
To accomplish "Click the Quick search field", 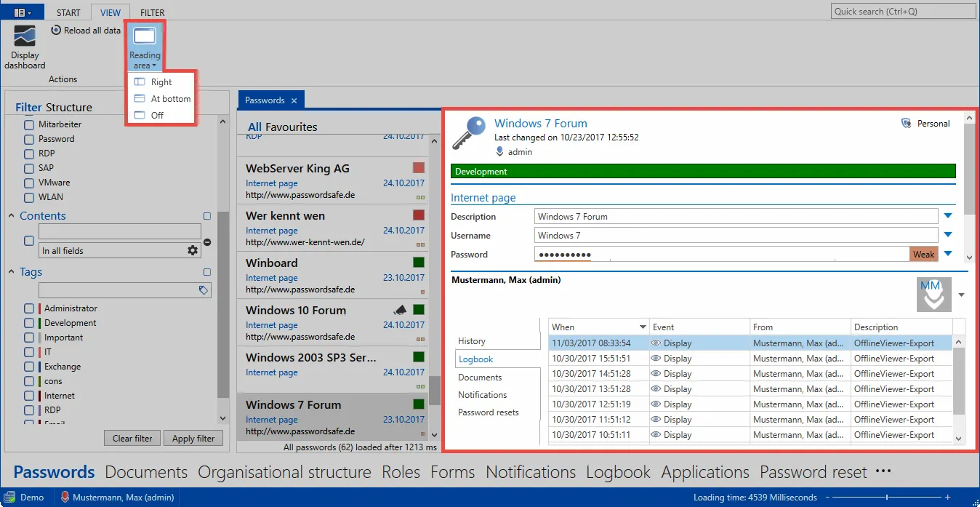I will tap(904, 12).
